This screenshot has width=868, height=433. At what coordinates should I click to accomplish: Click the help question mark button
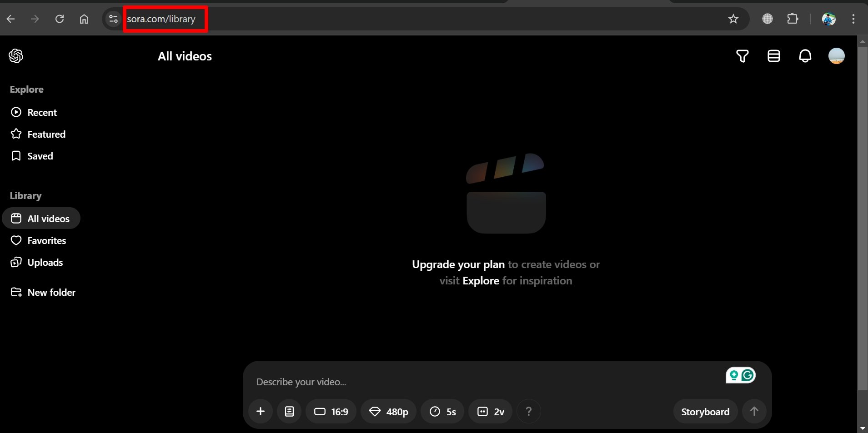coord(528,411)
